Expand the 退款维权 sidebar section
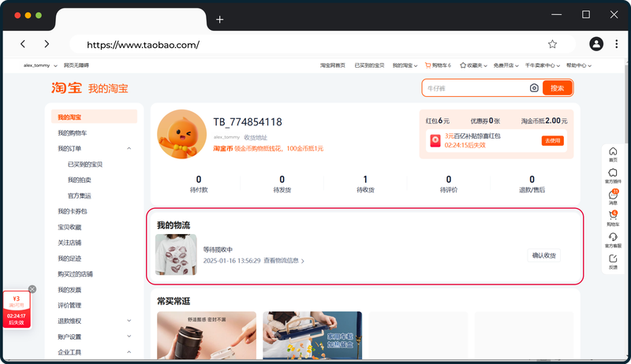This screenshot has width=631, height=364. click(129, 321)
